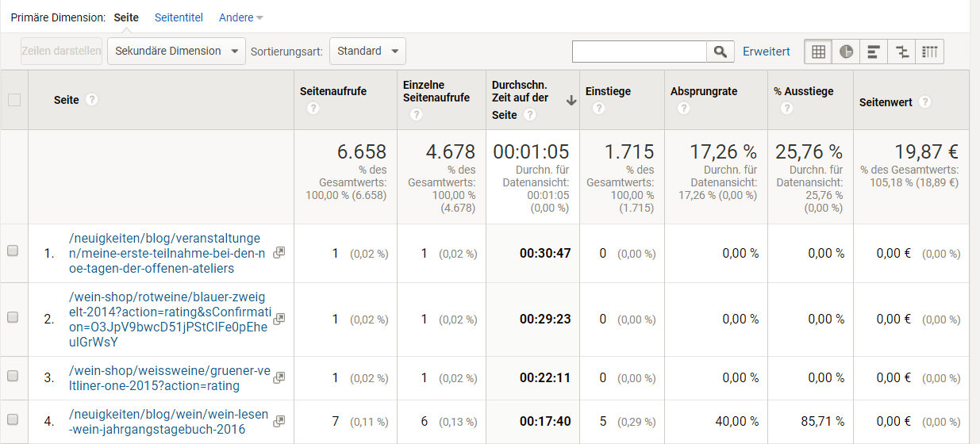The image size is (980, 444).
Task: Open the Sekundäre Dimension dropdown
Action: [x=176, y=52]
